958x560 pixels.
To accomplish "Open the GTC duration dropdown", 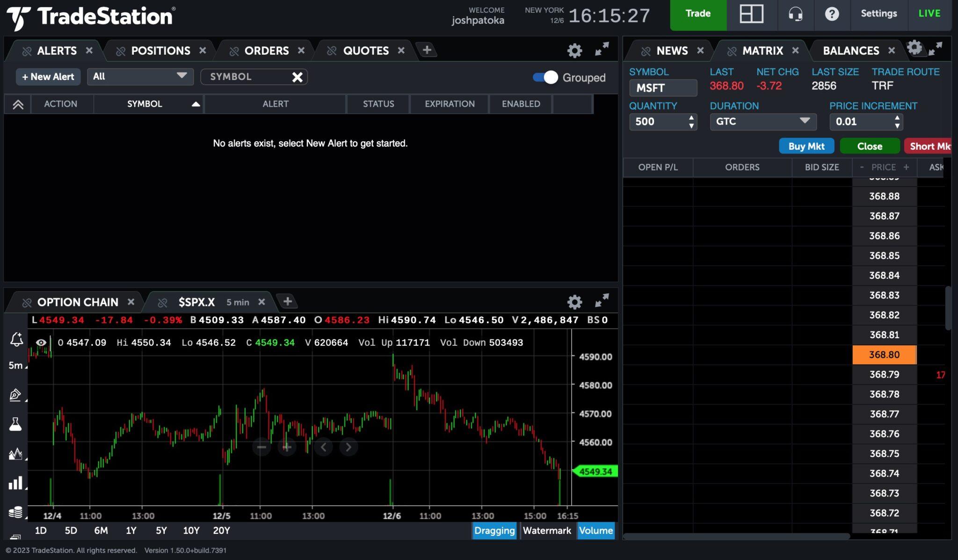I will tap(762, 122).
